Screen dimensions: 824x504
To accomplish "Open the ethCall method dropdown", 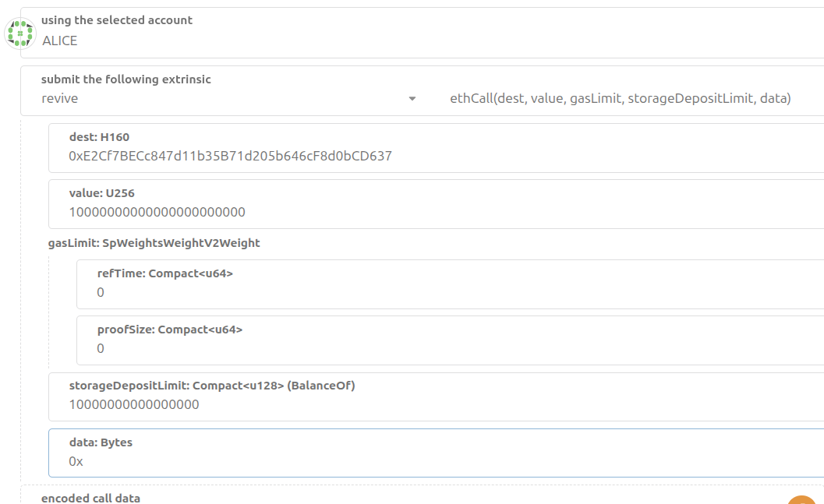I will click(620, 99).
